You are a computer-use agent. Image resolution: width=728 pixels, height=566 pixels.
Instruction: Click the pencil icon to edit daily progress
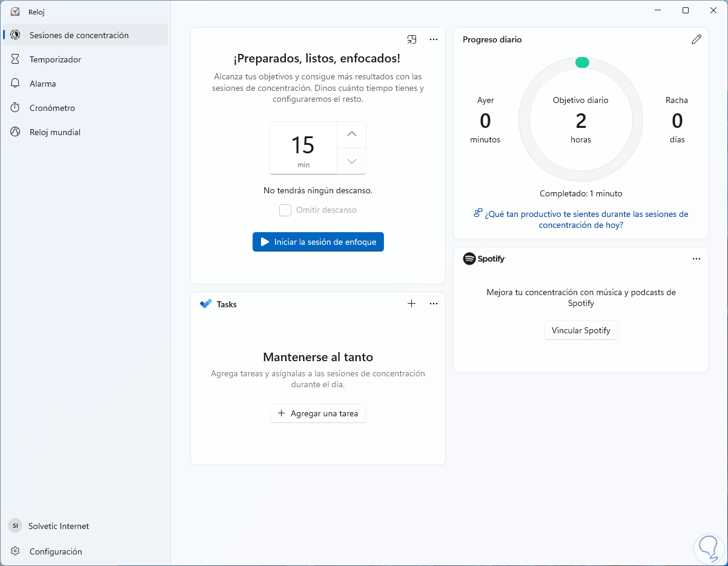(x=697, y=39)
